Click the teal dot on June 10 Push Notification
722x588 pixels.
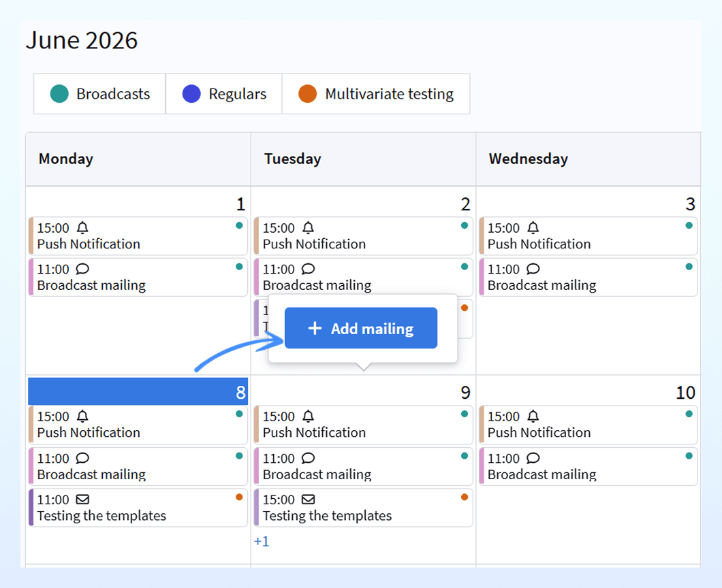coord(689,414)
